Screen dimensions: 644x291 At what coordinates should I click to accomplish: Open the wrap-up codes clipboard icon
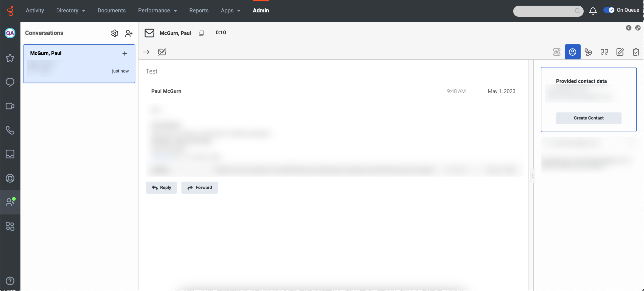point(636,52)
